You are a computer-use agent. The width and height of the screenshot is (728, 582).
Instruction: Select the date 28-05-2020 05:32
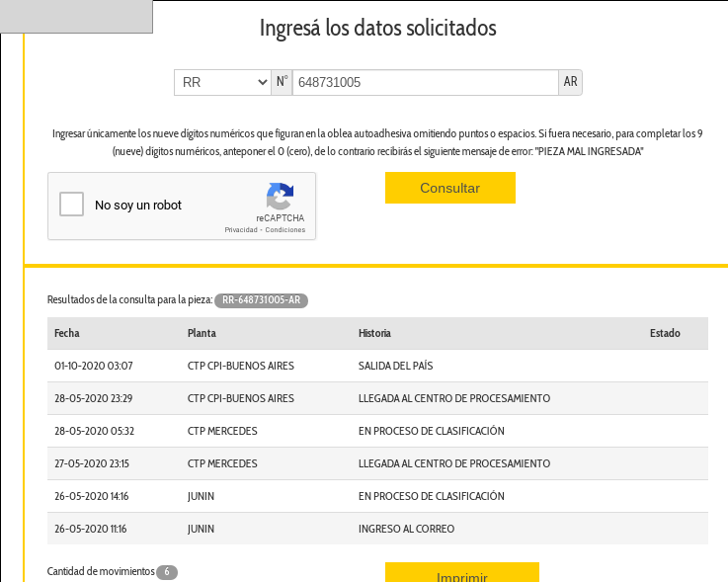pyautogui.click(x=94, y=431)
